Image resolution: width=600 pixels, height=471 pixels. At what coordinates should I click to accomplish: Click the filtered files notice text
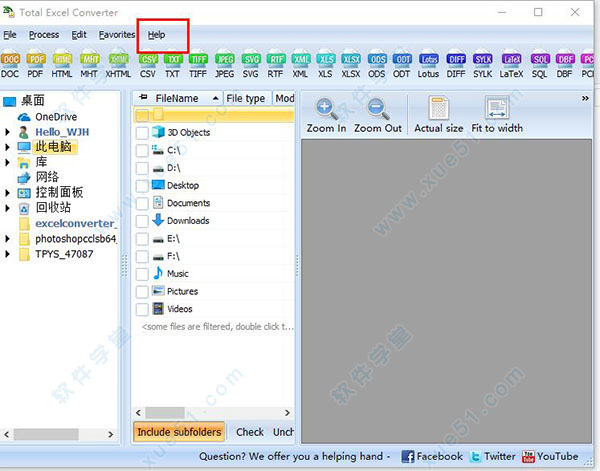[218, 327]
